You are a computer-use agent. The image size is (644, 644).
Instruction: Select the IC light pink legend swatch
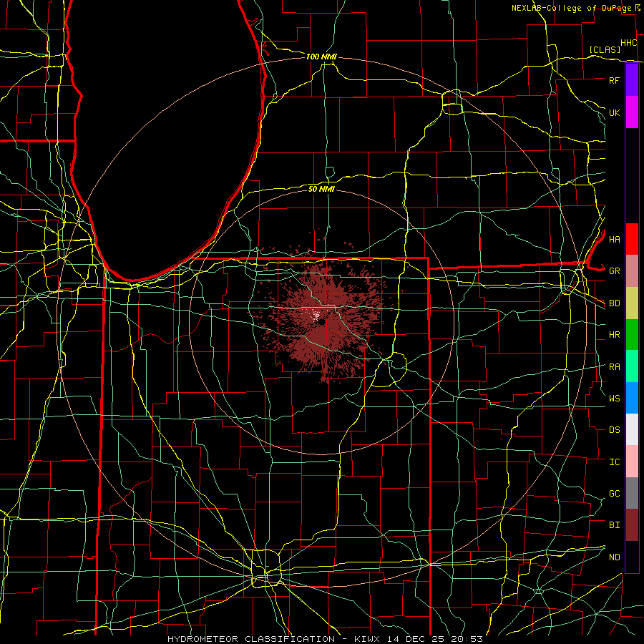point(632,462)
